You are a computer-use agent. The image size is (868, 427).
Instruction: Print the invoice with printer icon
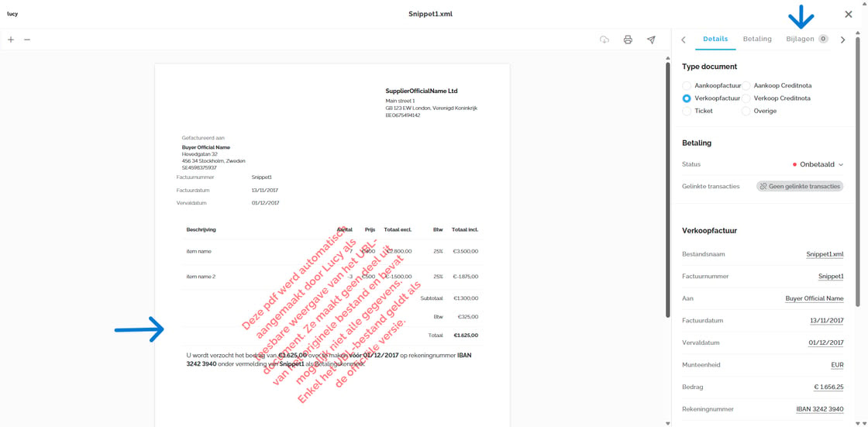point(628,40)
